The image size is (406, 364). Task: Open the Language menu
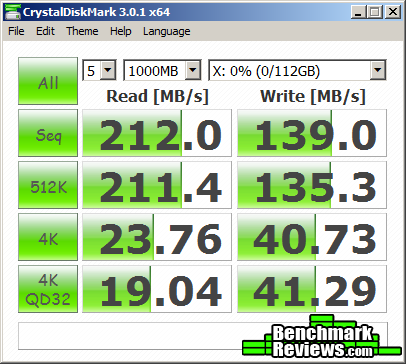pyautogui.click(x=167, y=31)
